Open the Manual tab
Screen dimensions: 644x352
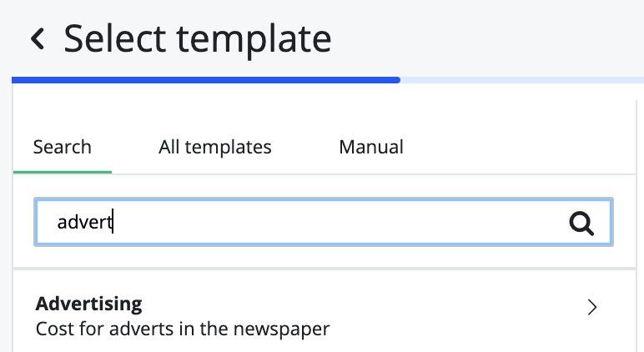pos(371,148)
